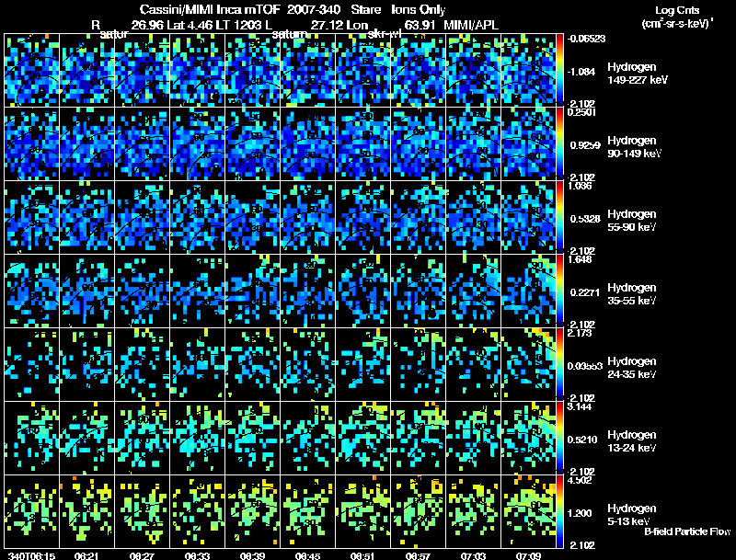This screenshot has height=560, width=736.
Task: Click the '06:51' time label
Action: click(362, 556)
